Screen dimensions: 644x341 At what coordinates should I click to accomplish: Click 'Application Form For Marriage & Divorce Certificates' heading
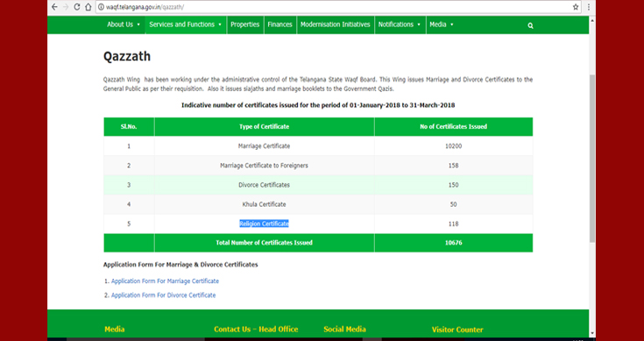(180, 265)
